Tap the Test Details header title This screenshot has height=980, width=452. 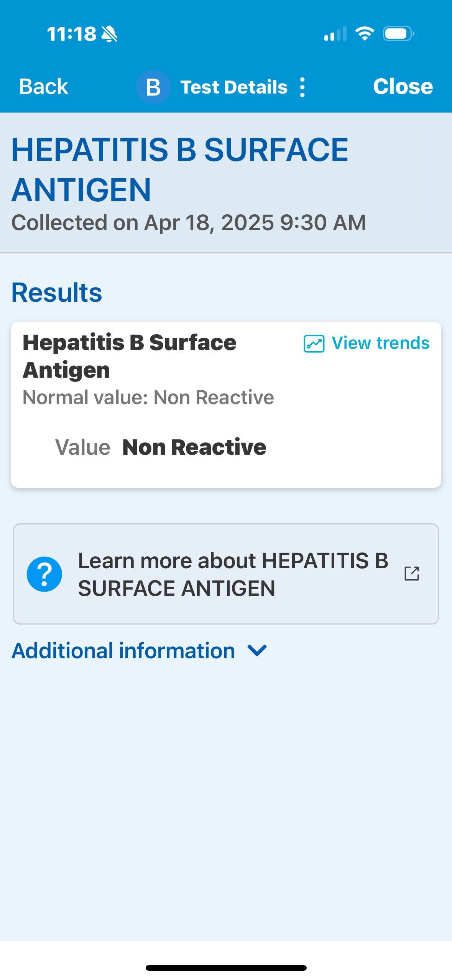pyautogui.click(x=233, y=87)
